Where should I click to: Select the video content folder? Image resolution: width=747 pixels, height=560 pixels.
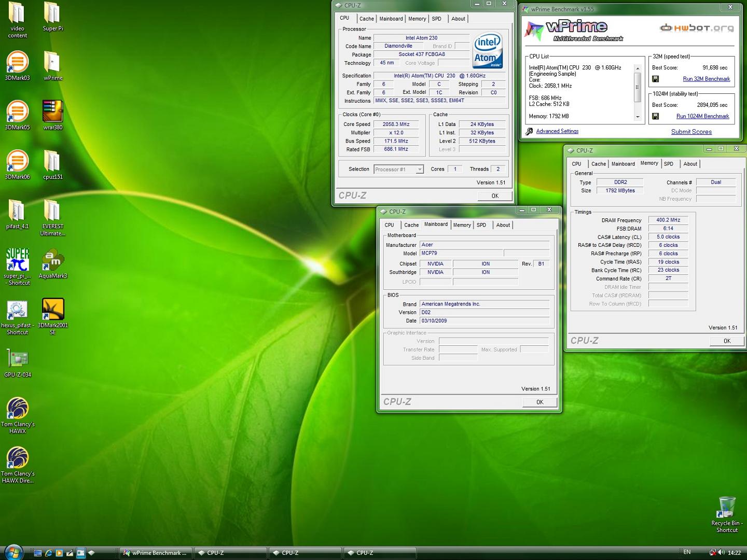[17, 20]
